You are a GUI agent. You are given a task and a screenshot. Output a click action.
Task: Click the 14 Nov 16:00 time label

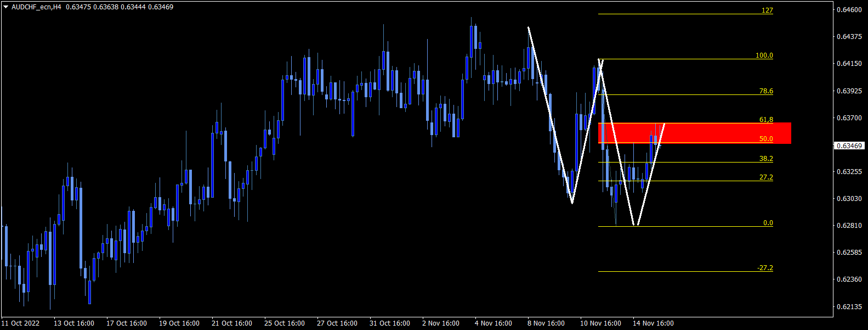pos(653,323)
